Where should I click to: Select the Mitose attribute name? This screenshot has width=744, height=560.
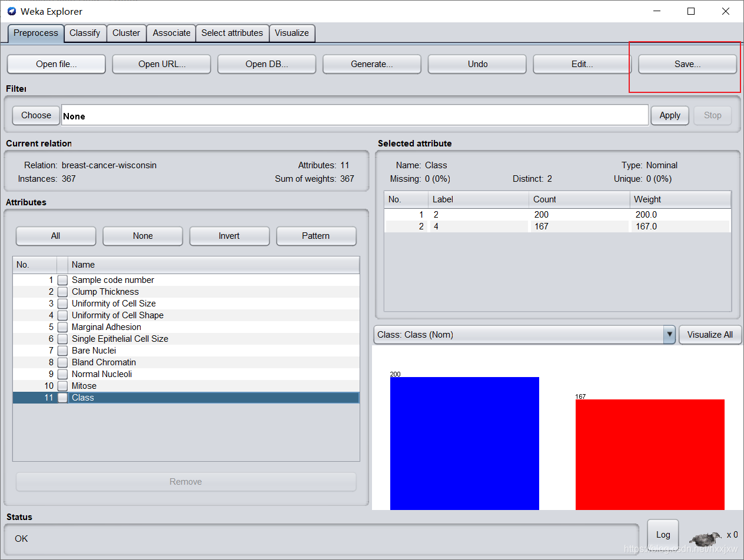(84, 386)
